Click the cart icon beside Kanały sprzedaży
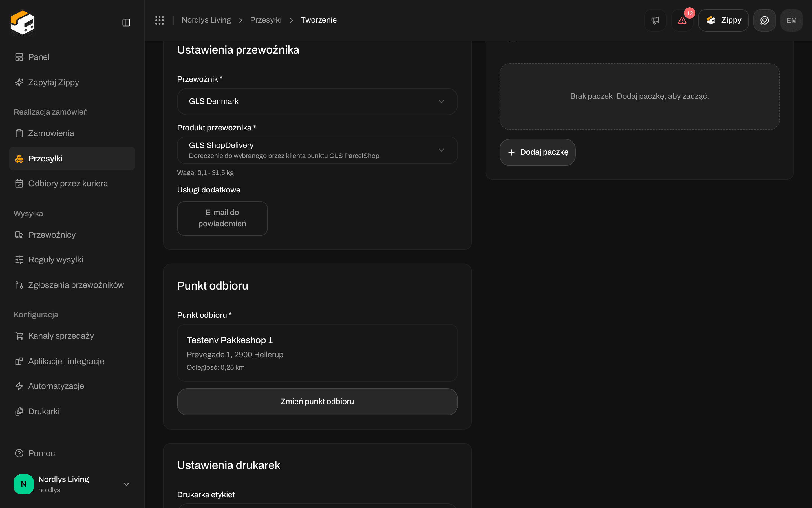The width and height of the screenshot is (812, 508). click(x=19, y=336)
